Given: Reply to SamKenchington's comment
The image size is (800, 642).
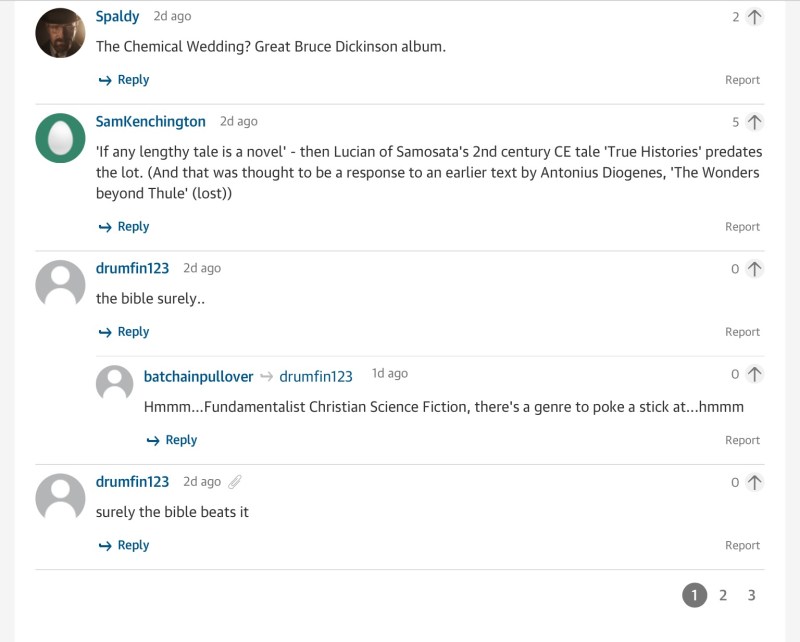Looking at the screenshot, I should (124, 227).
